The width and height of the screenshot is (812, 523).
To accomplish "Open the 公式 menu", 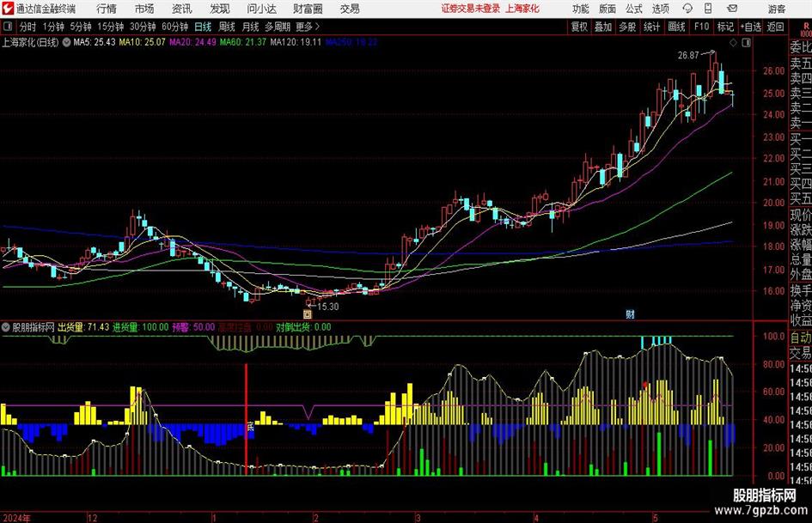I will 634,9.
